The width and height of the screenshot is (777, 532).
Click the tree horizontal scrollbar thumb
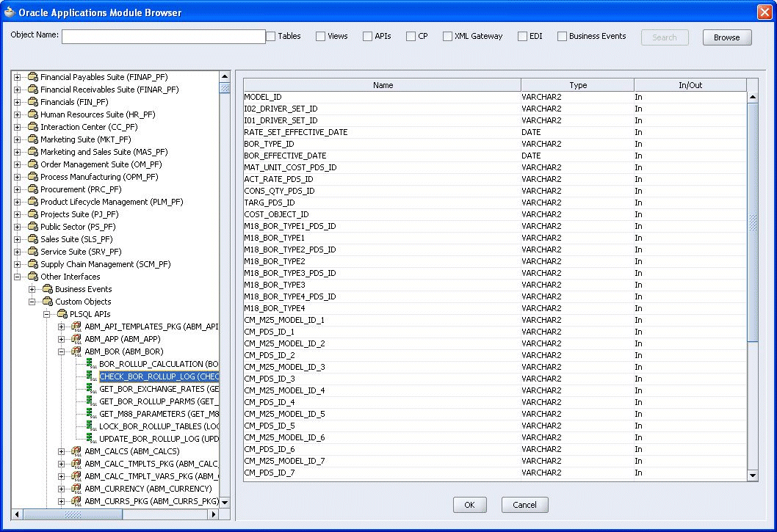coord(73,514)
